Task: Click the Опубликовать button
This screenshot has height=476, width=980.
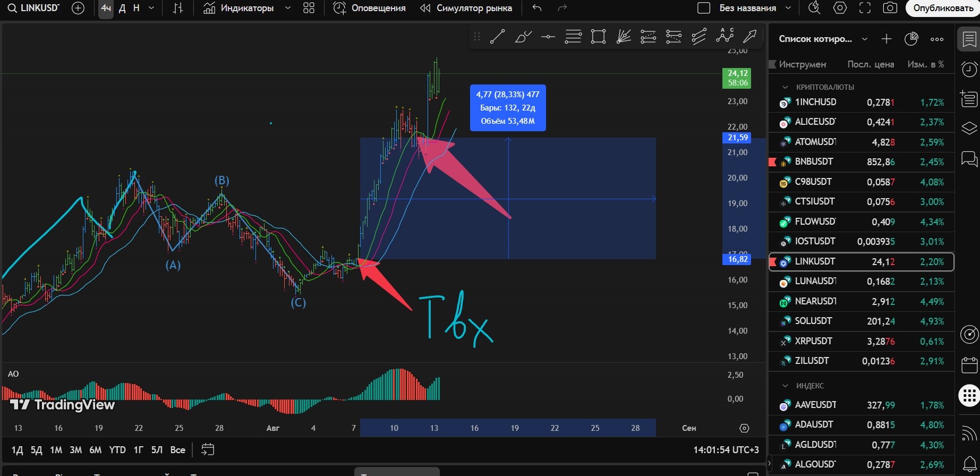Action: [943, 8]
